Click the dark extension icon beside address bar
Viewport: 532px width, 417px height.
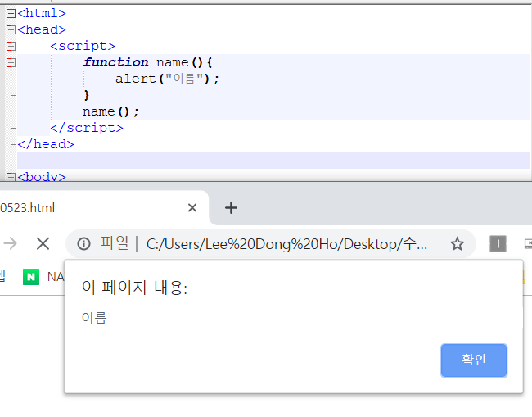coord(498,243)
